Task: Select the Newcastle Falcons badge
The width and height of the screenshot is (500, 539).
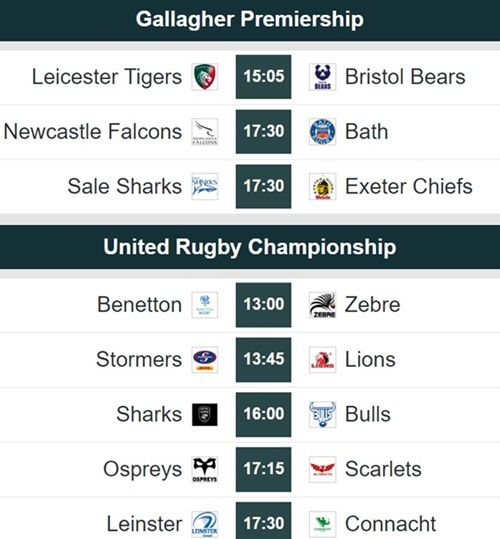Action: coord(205,132)
